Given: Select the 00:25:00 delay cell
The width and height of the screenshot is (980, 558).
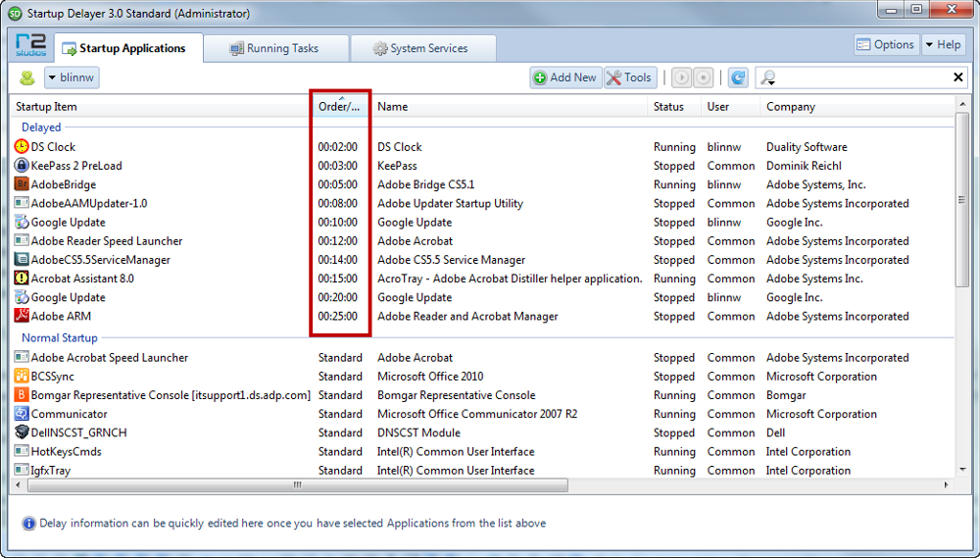Looking at the screenshot, I should pyautogui.click(x=337, y=316).
